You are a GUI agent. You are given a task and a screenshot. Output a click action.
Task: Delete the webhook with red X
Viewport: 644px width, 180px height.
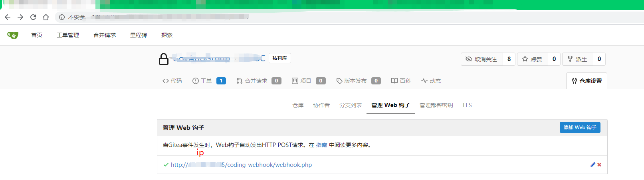click(x=599, y=165)
